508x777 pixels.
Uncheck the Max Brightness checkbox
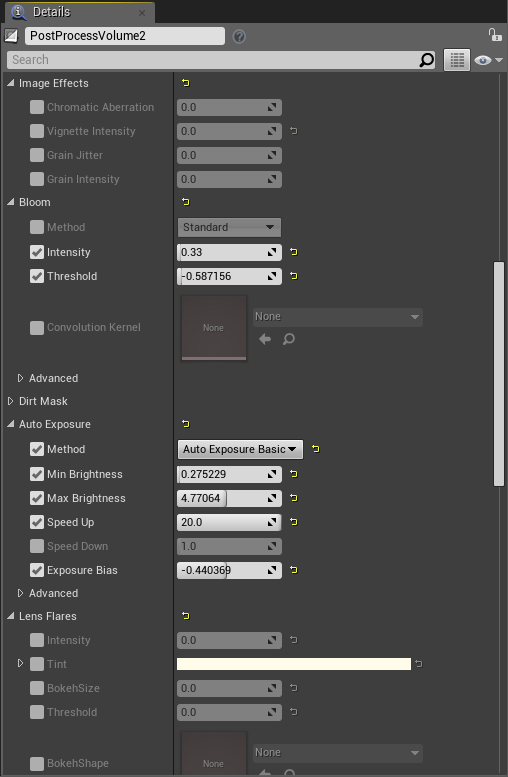[37, 498]
